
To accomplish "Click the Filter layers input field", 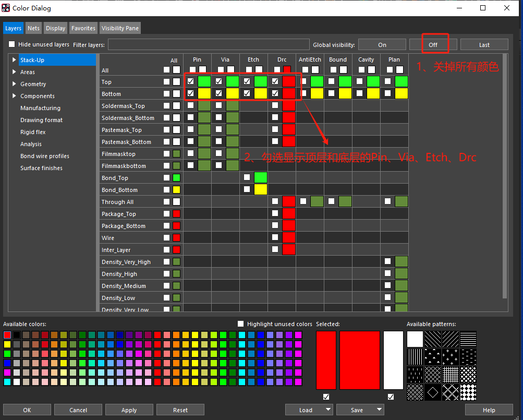I will pyautogui.click(x=209, y=44).
